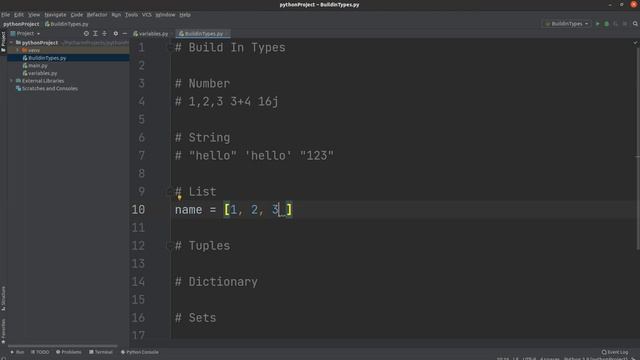The width and height of the screenshot is (640, 360).
Task: Click the Run BuildinTypes green play icon
Action: pos(598,24)
